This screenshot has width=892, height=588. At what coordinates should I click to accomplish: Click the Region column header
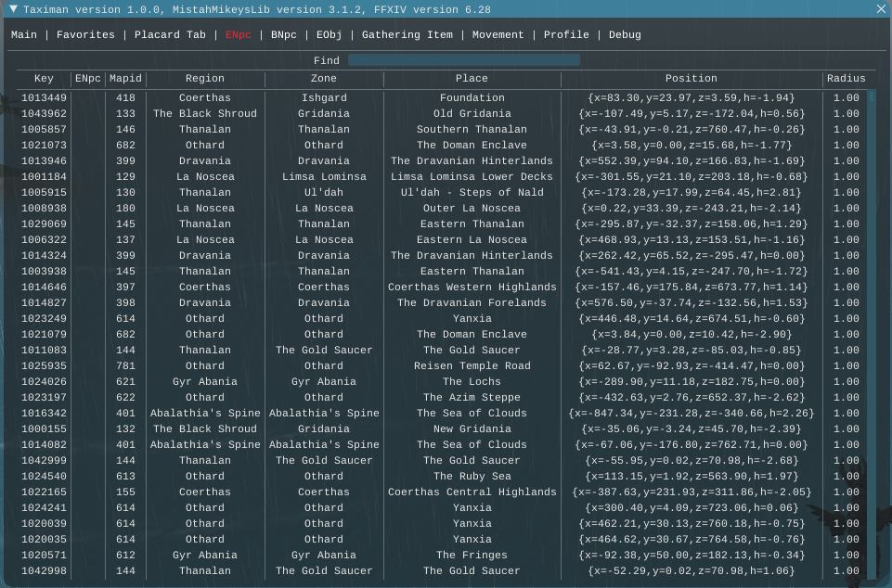point(204,79)
